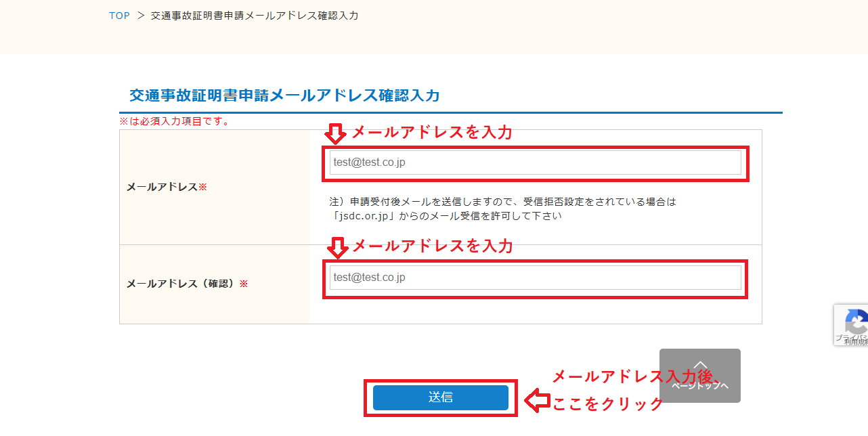Click the red asterisk next to メールアドレス（確認）label
This screenshot has height=436, width=868.
click(x=244, y=284)
